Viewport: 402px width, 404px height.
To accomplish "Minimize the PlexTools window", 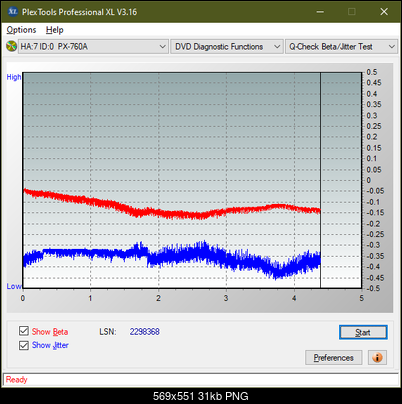I will [320, 12].
